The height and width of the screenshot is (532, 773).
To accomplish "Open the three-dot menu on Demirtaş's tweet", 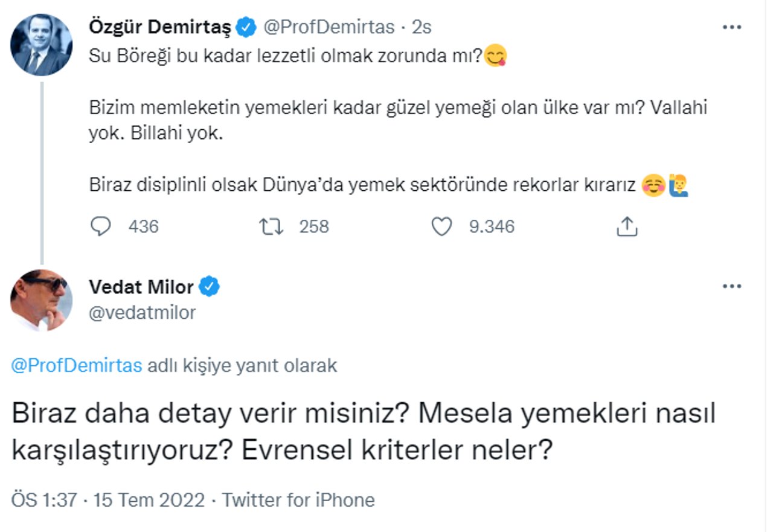I will 732,27.
